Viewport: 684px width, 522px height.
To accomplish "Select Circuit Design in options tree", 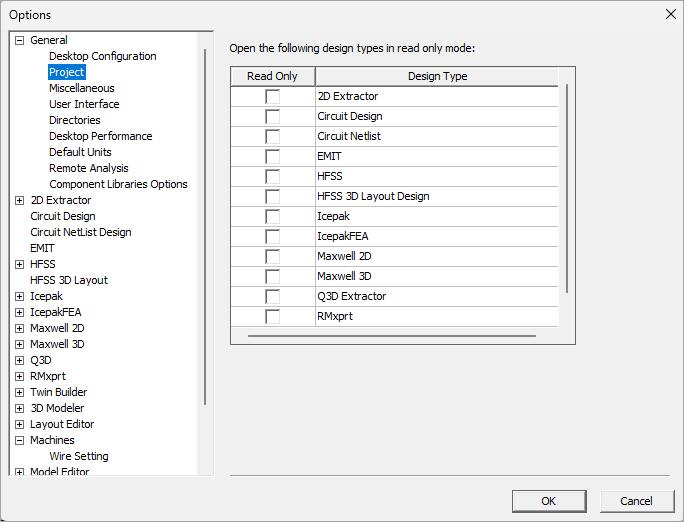I will click(63, 216).
